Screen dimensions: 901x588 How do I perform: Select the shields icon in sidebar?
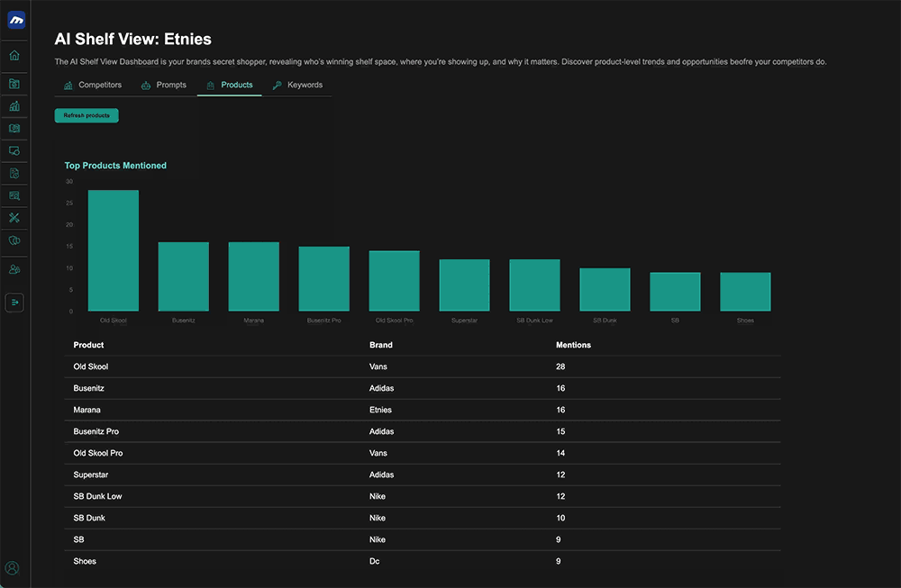(x=14, y=241)
